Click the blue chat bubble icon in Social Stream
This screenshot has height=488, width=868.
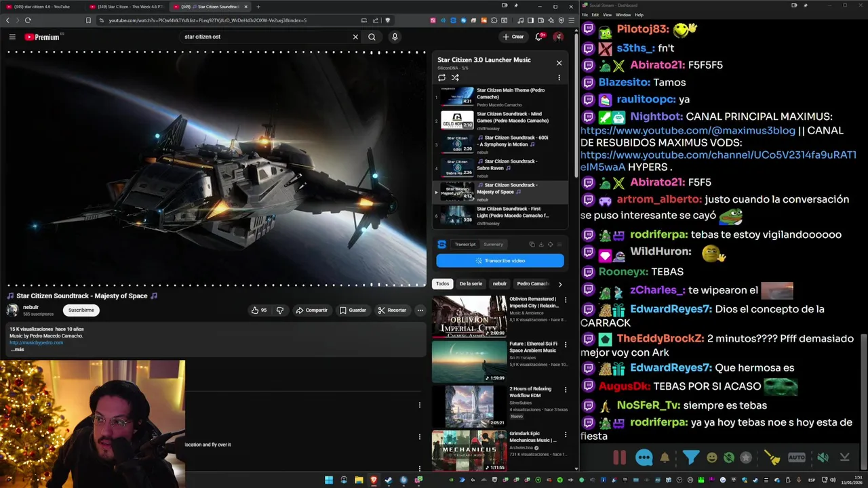[644, 457]
